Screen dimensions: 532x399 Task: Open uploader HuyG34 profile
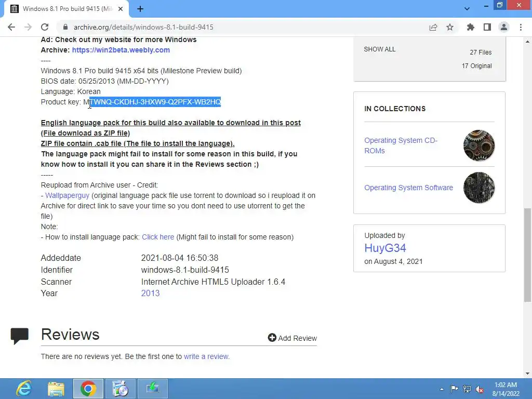click(385, 248)
